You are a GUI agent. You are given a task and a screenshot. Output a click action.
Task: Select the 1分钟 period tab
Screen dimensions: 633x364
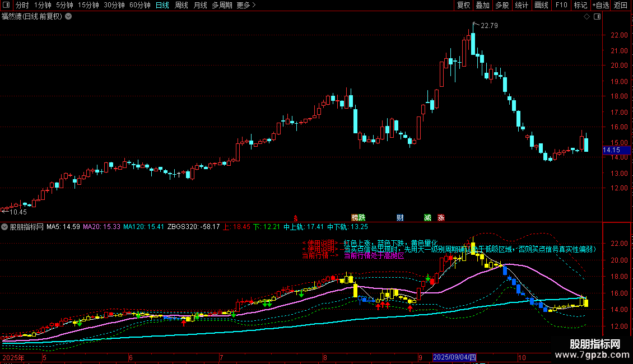point(43,5)
